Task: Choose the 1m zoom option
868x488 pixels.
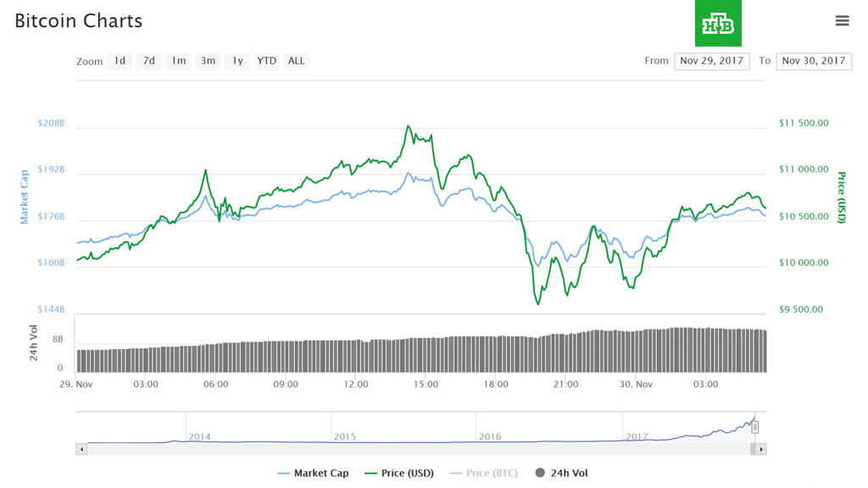Action: pyautogui.click(x=178, y=61)
